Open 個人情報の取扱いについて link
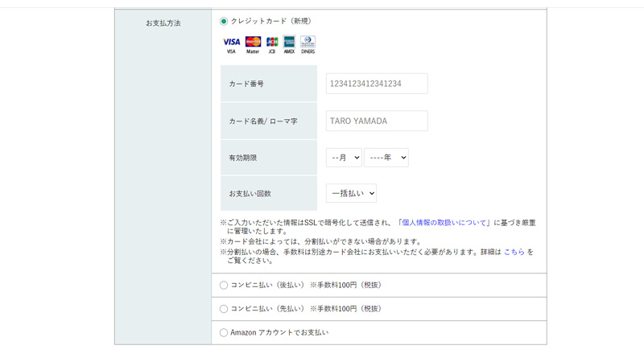 pos(444,223)
